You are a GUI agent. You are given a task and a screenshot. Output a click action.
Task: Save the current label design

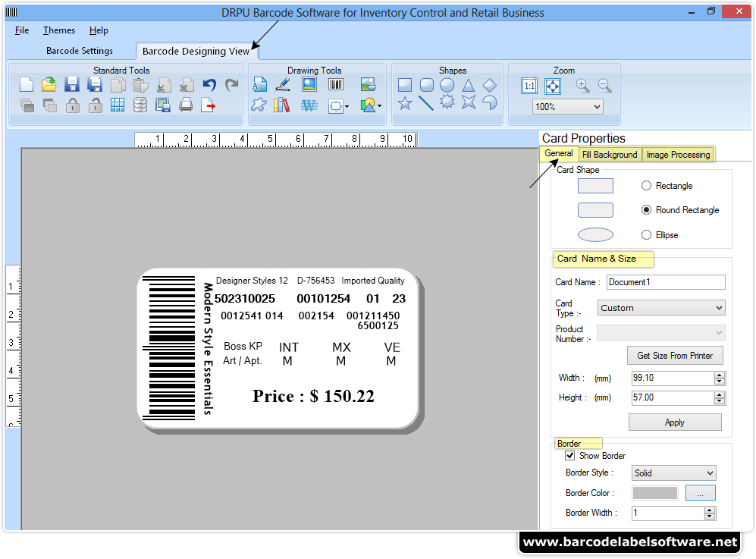click(72, 85)
